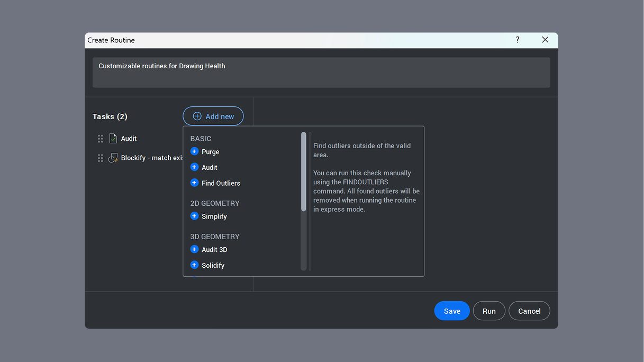Viewport: 644px width, 362px height.
Task: Save the routine
Action: point(452,311)
